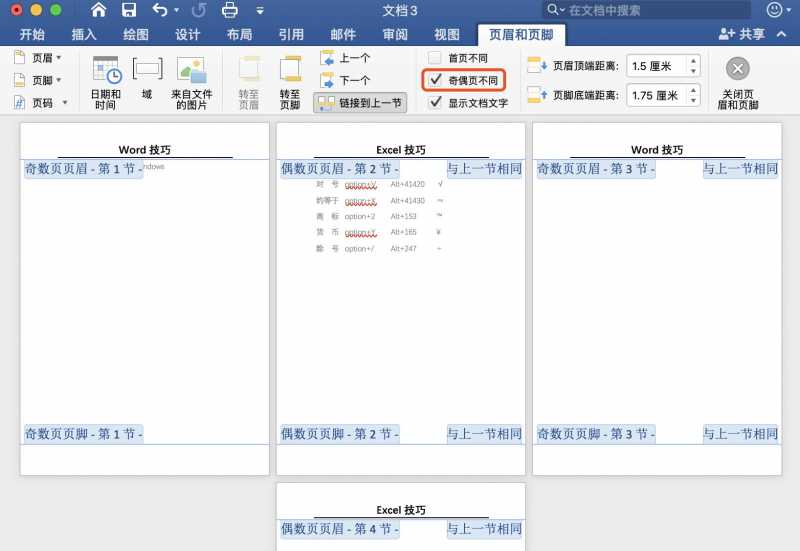Click the 关闭页眉和页脚 close icon
Viewport: 800px width, 551px height.
click(x=738, y=69)
